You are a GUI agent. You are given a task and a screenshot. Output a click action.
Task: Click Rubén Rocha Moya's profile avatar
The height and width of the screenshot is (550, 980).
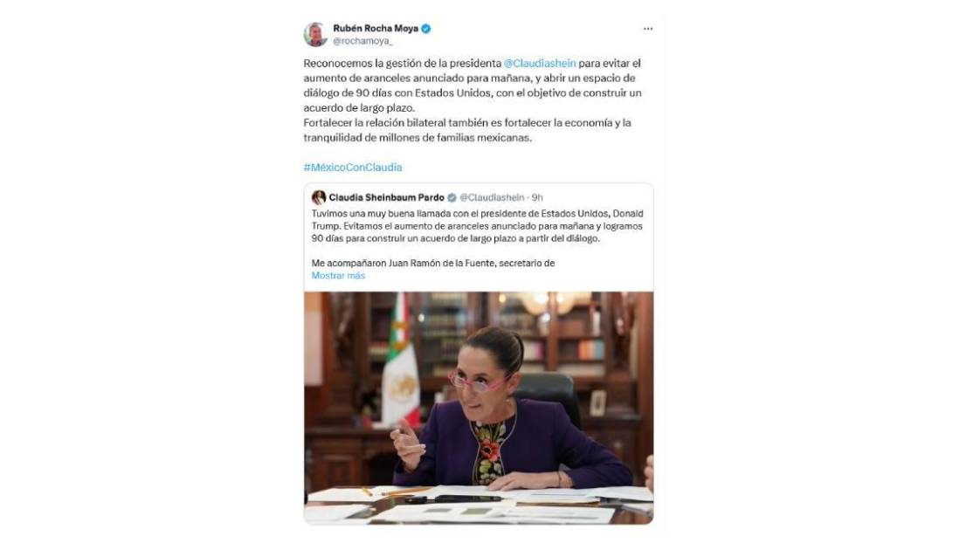coord(315,34)
